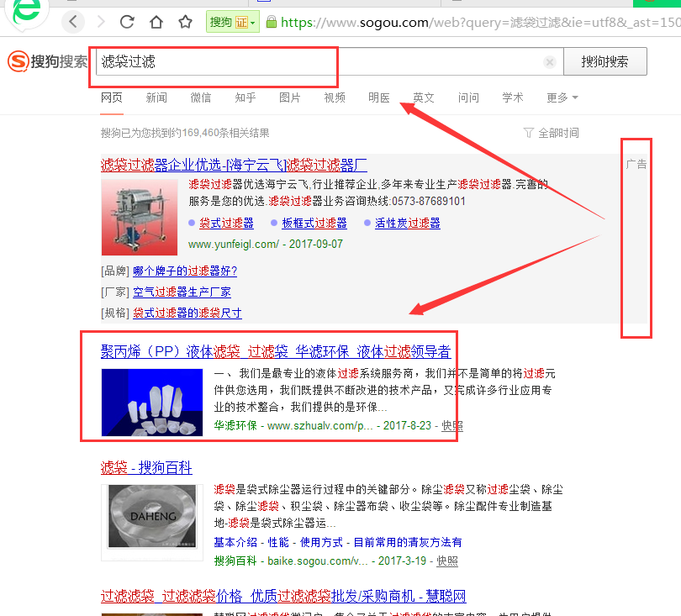The image size is (681, 616).
Task: Switch to the 新闻 tab
Action: [x=156, y=97]
